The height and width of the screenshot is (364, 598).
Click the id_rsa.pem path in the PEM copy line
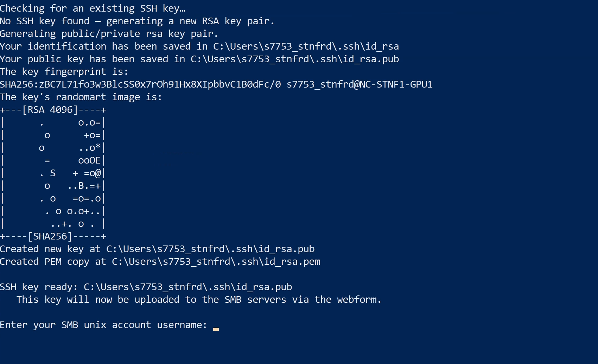[x=216, y=262]
